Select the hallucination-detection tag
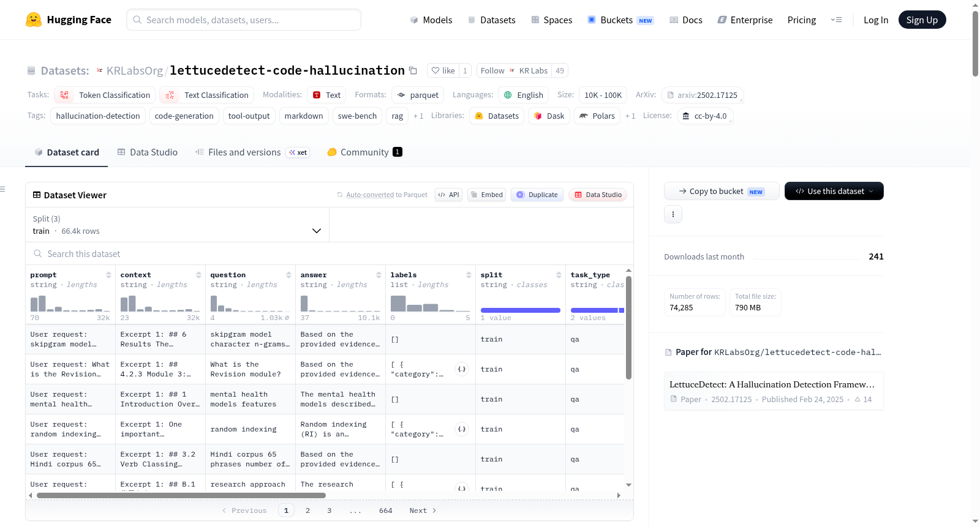Screen dimensions: 980x527 [98, 116]
